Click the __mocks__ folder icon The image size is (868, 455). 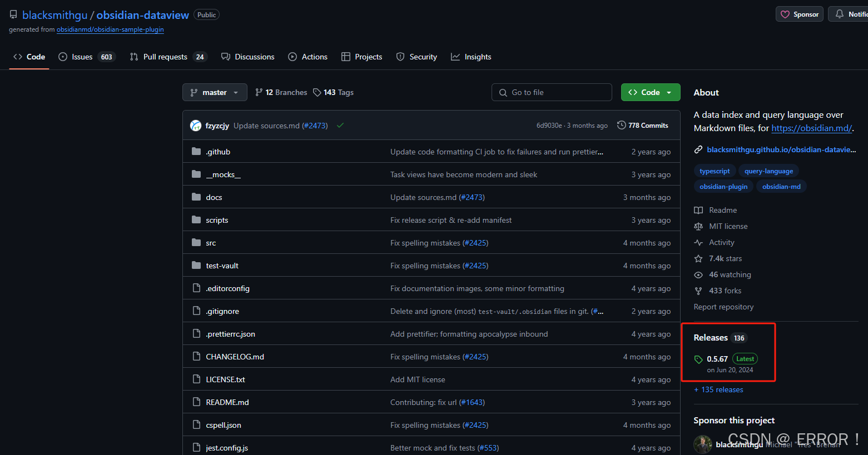tap(196, 174)
